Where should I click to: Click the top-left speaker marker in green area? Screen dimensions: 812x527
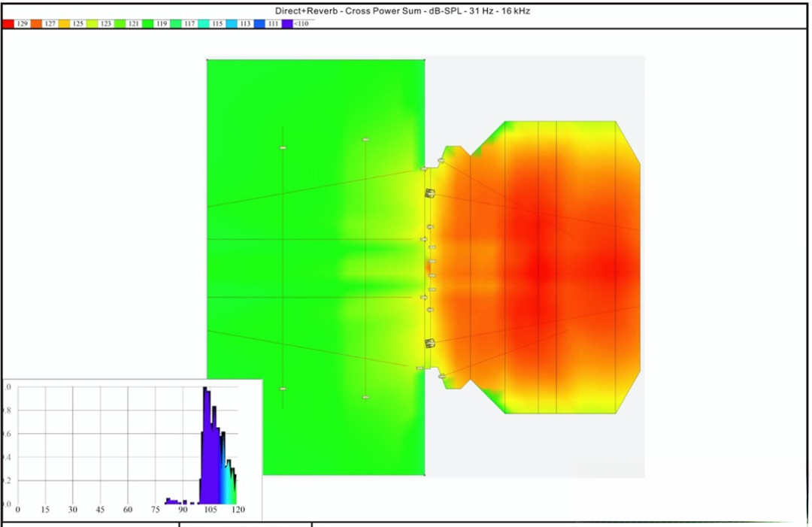point(283,148)
